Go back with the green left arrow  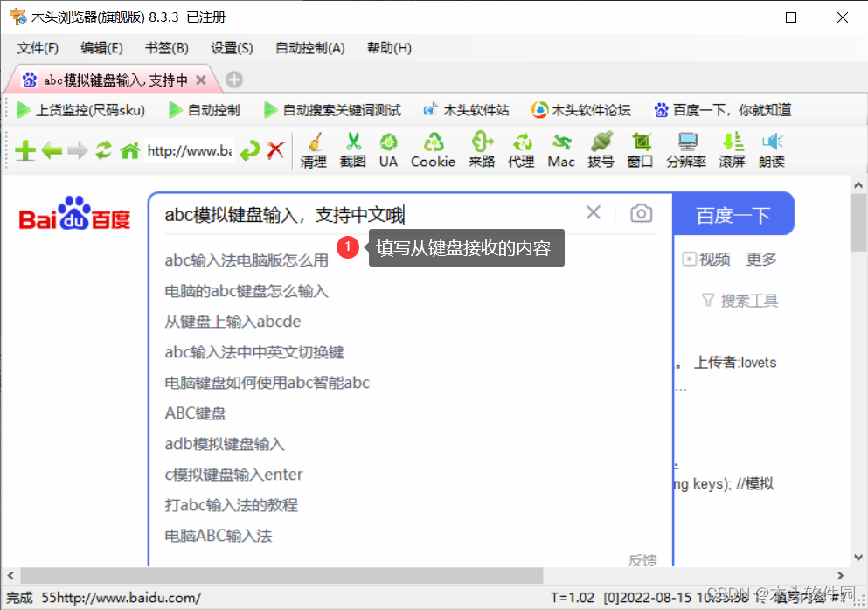coord(52,150)
